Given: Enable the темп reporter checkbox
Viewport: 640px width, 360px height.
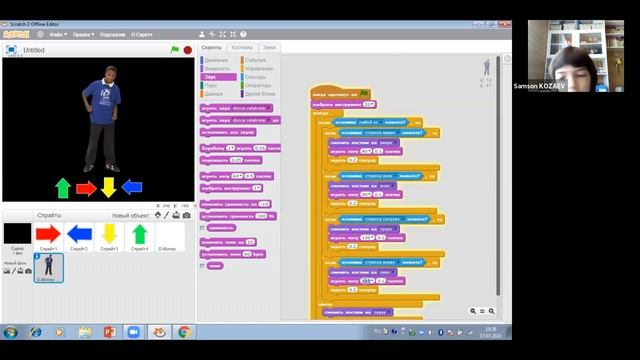Looking at the screenshot, I should [x=202, y=266].
